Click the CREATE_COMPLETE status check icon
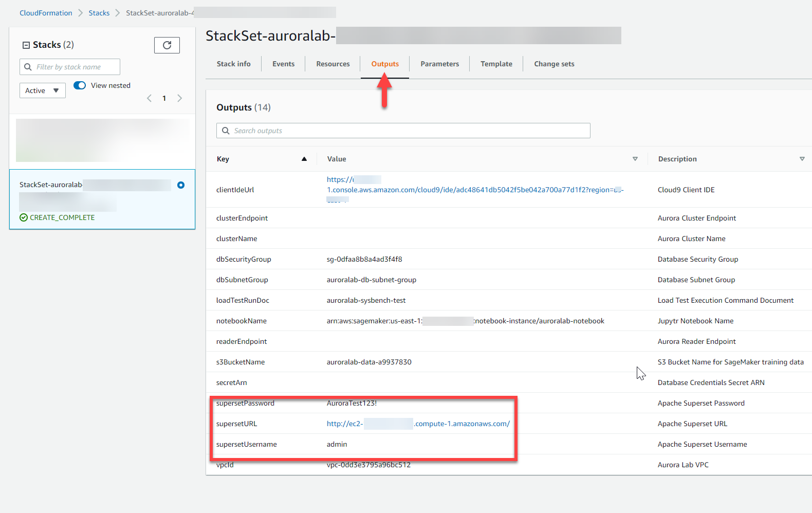Image resolution: width=812 pixels, height=513 pixels. [24, 217]
